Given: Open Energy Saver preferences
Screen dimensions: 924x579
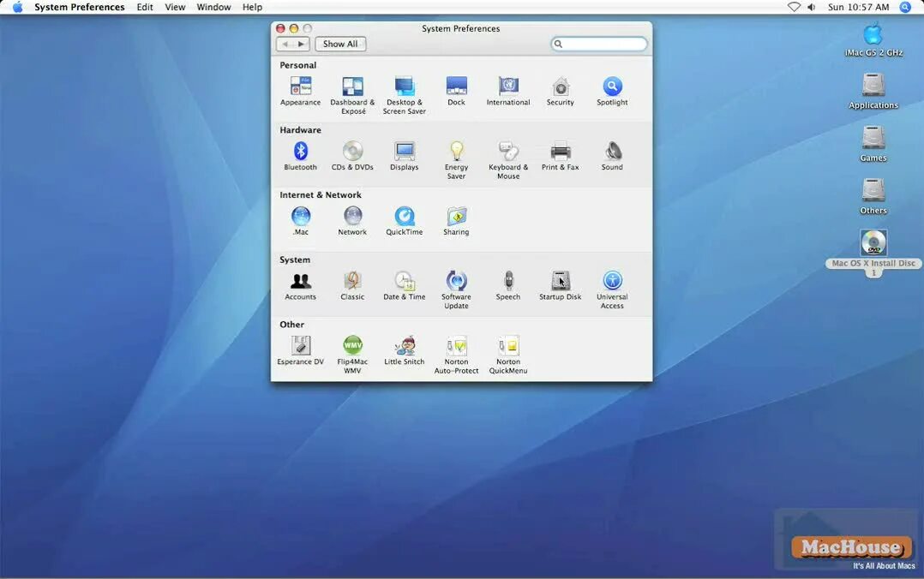Looking at the screenshot, I should point(456,160).
